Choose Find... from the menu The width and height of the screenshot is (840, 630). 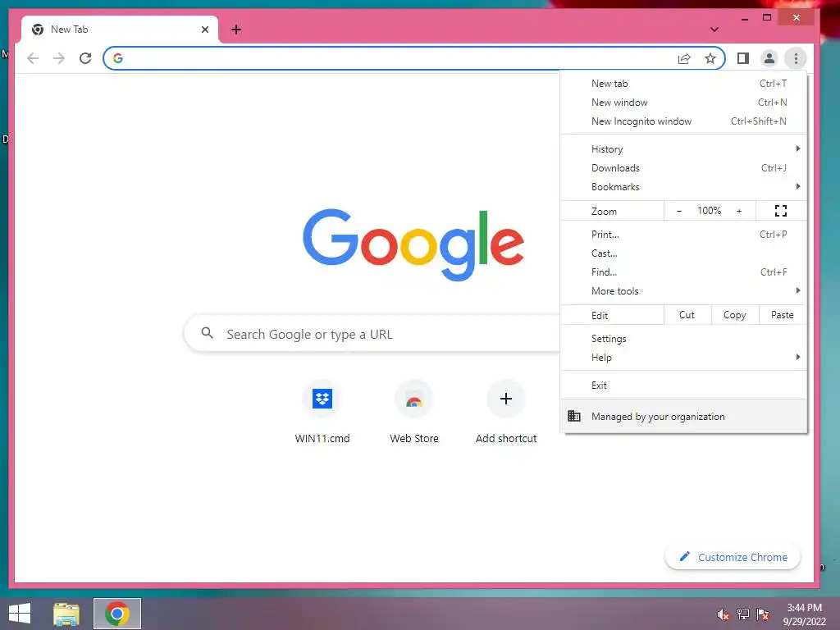pyautogui.click(x=683, y=272)
